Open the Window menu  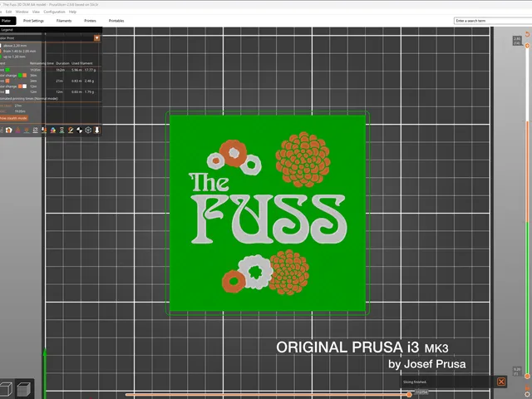click(x=22, y=12)
